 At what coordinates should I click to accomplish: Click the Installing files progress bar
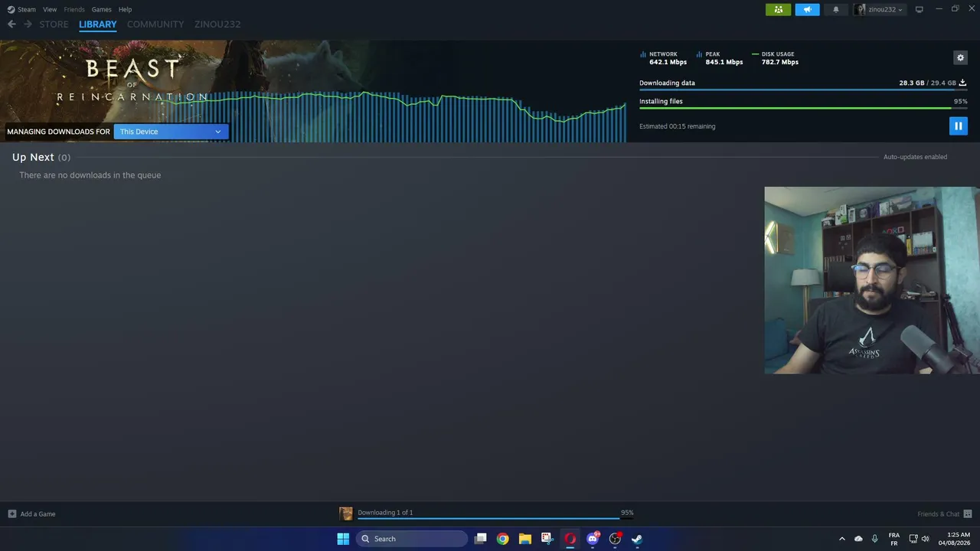pyautogui.click(x=803, y=108)
